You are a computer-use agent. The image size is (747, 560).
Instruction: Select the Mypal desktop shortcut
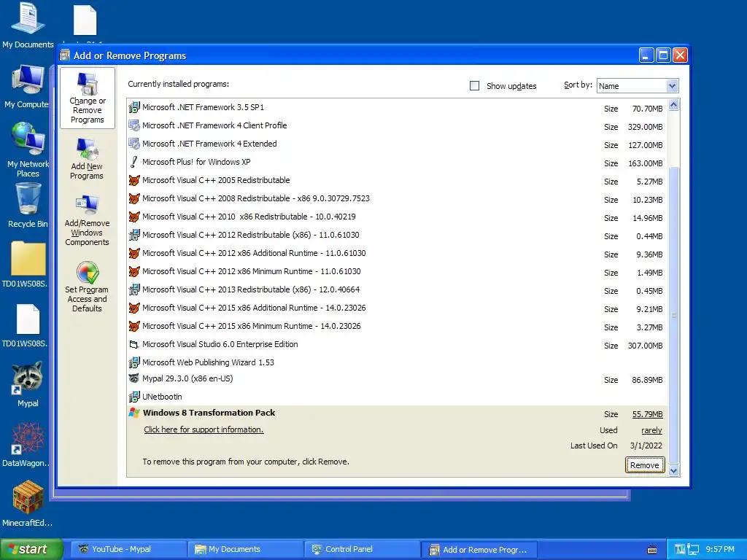pos(28,384)
